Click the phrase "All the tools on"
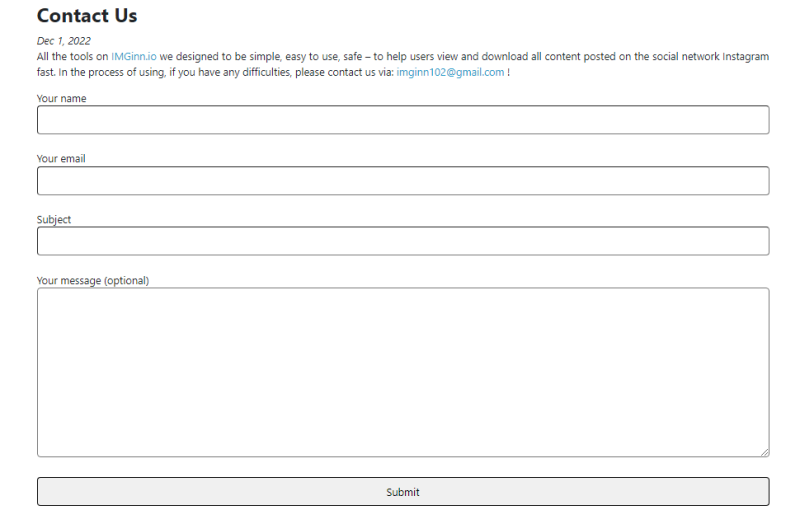Viewport: 800px width, 510px height. point(72,57)
